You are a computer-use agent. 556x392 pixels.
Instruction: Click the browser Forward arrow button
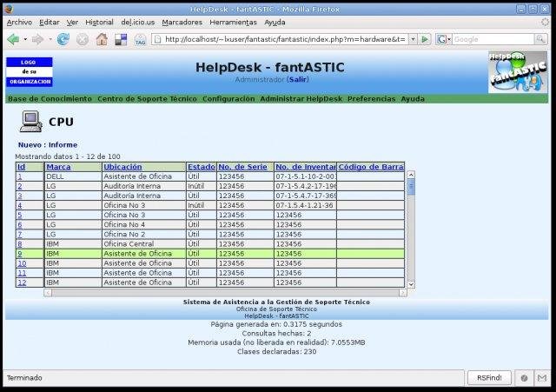(37, 39)
